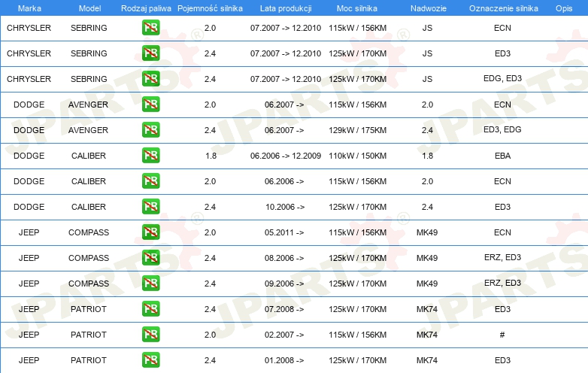Click the Nadwozie column header
The height and width of the screenshot is (373, 588).
click(429, 8)
